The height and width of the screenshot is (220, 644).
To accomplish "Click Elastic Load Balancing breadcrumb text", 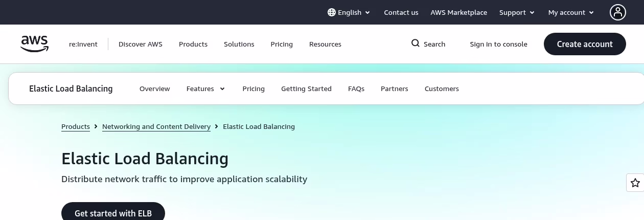I will [259, 126].
